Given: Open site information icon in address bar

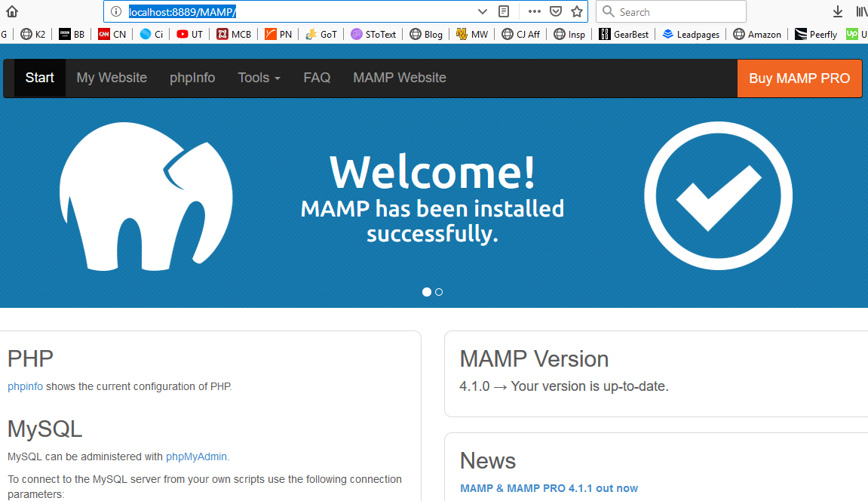Looking at the screenshot, I should click(x=115, y=11).
